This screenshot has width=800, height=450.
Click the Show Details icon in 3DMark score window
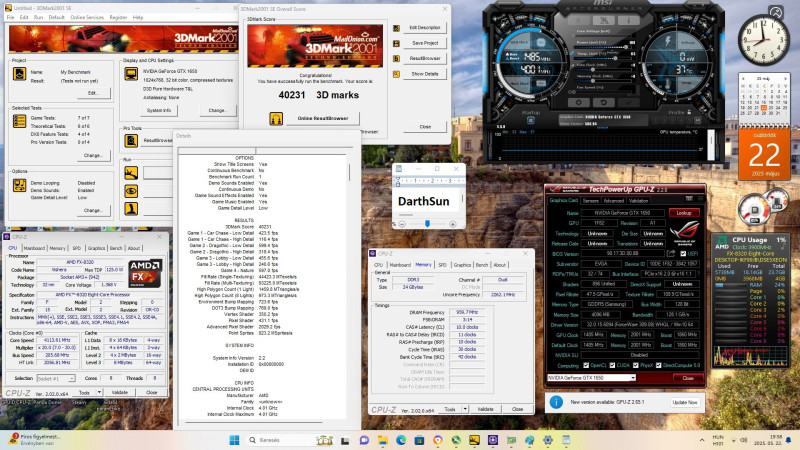(396, 74)
